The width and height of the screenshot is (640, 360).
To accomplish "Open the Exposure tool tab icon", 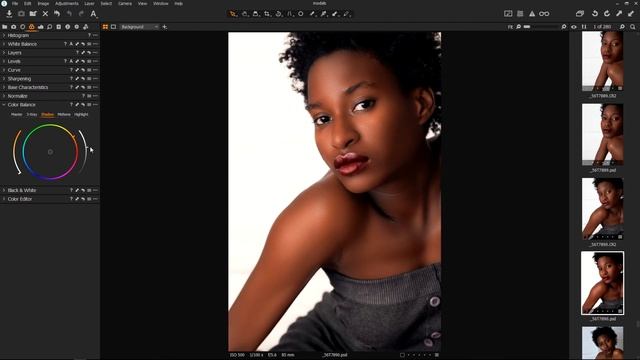I will tap(40, 27).
